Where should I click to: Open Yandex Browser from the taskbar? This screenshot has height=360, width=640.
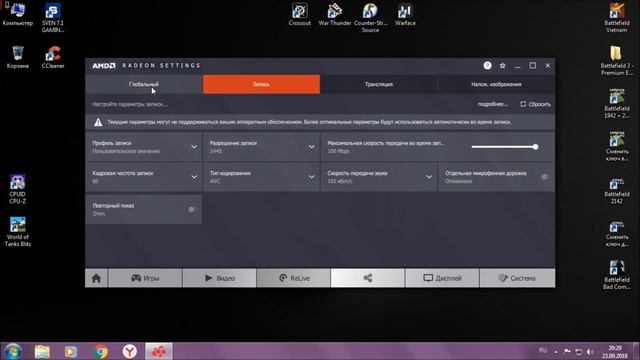130,351
